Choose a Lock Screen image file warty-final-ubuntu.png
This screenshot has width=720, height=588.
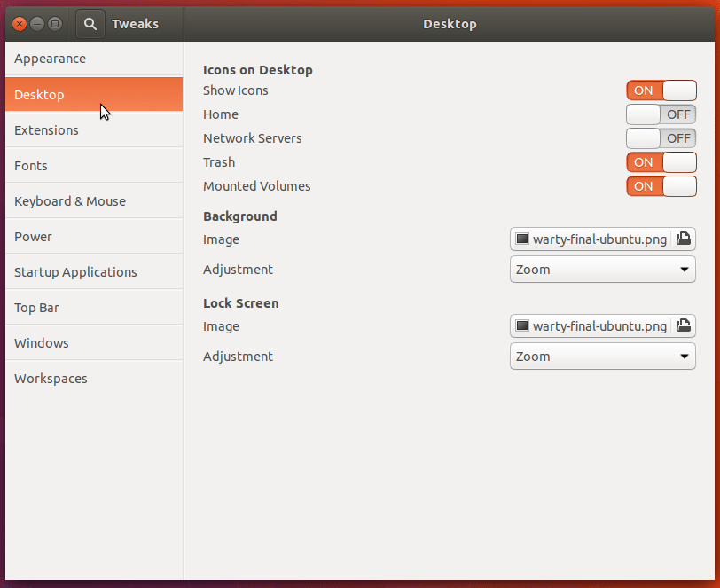pyautogui.click(x=603, y=326)
